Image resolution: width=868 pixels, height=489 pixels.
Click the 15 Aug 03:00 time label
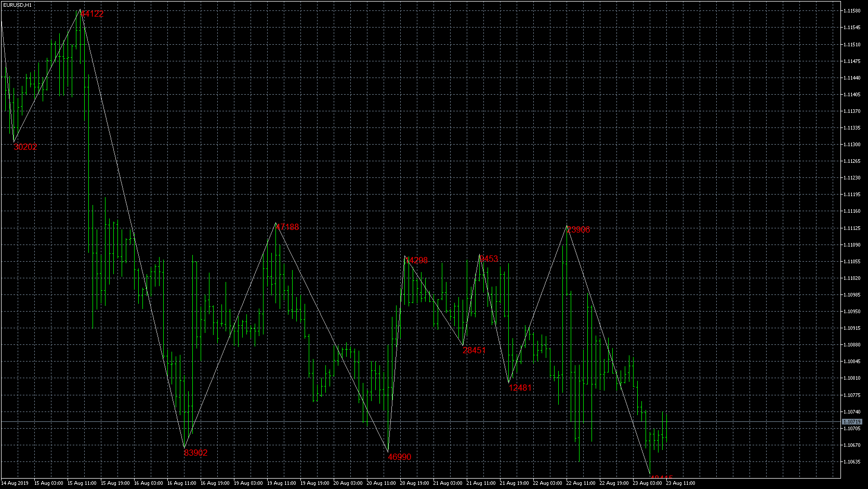pyautogui.click(x=49, y=483)
